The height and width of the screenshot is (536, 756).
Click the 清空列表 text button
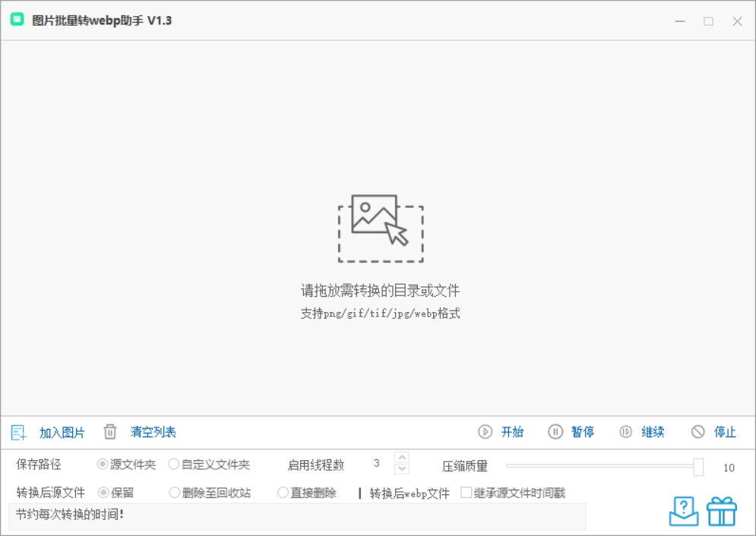pyautogui.click(x=153, y=432)
